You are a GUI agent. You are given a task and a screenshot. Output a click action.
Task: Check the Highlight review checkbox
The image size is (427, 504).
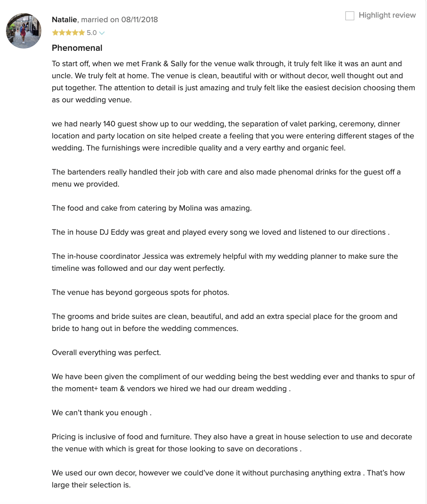pos(350,15)
